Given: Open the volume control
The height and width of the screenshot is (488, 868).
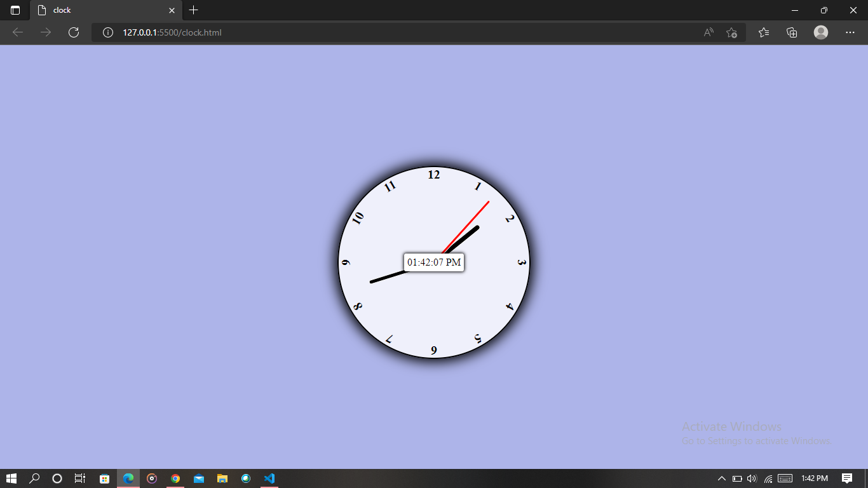Looking at the screenshot, I should tap(752, 478).
